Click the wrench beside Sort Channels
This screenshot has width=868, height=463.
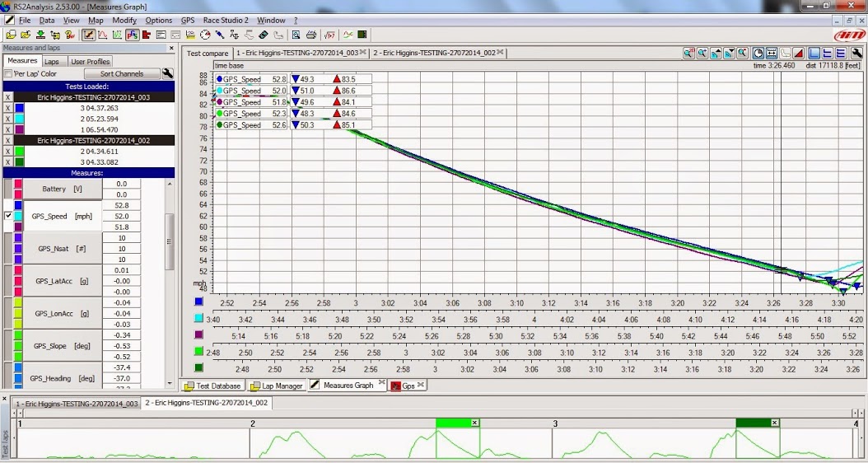(168, 73)
